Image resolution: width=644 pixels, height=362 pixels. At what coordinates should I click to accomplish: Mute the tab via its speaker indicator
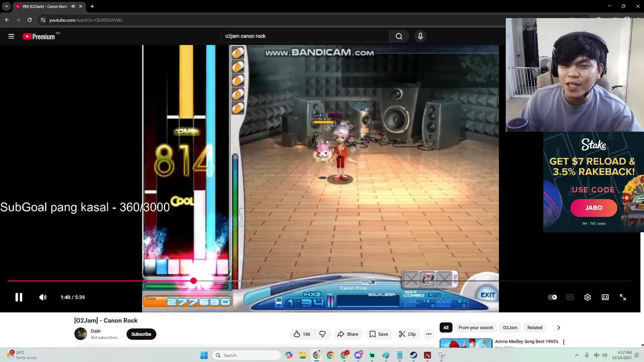pyautogui.click(x=73, y=7)
